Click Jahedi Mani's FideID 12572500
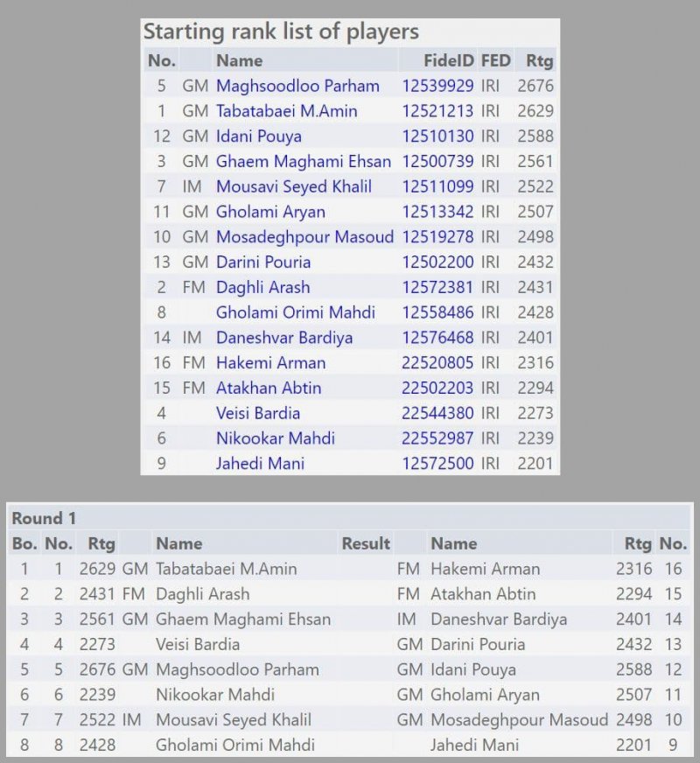Image resolution: width=700 pixels, height=763 pixels. click(x=437, y=464)
